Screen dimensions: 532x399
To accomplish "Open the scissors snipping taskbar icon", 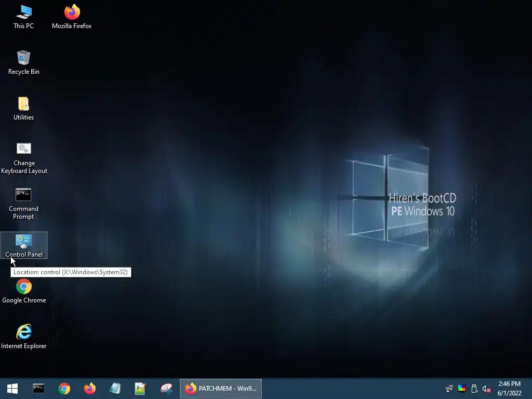I will (166, 389).
